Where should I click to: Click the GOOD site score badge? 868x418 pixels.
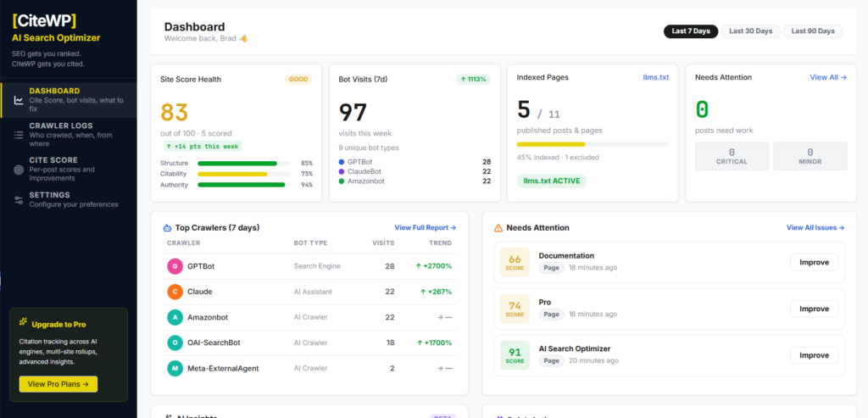point(298,79)
